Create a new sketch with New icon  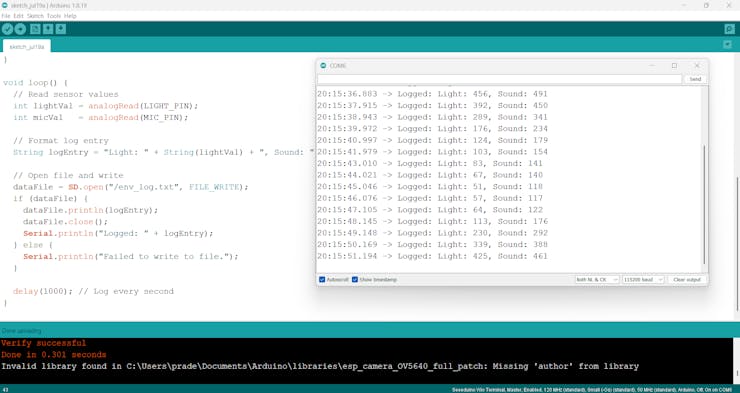tap(35, 29)
